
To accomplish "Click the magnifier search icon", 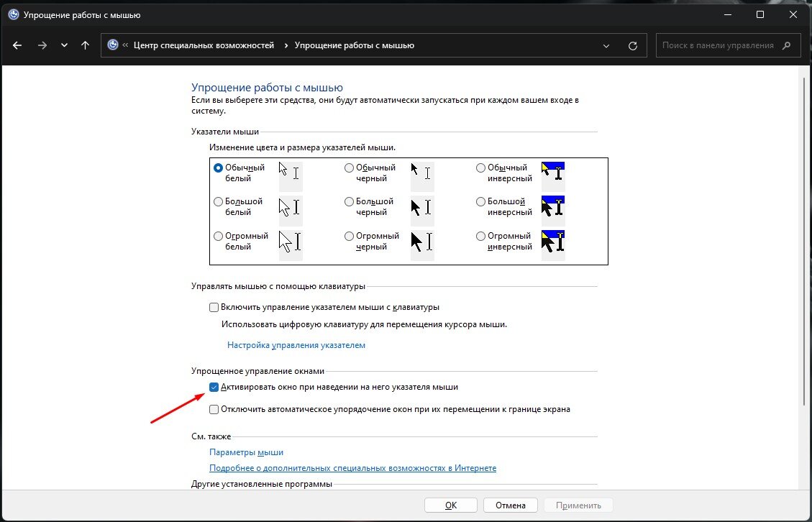I will [787, 45].
